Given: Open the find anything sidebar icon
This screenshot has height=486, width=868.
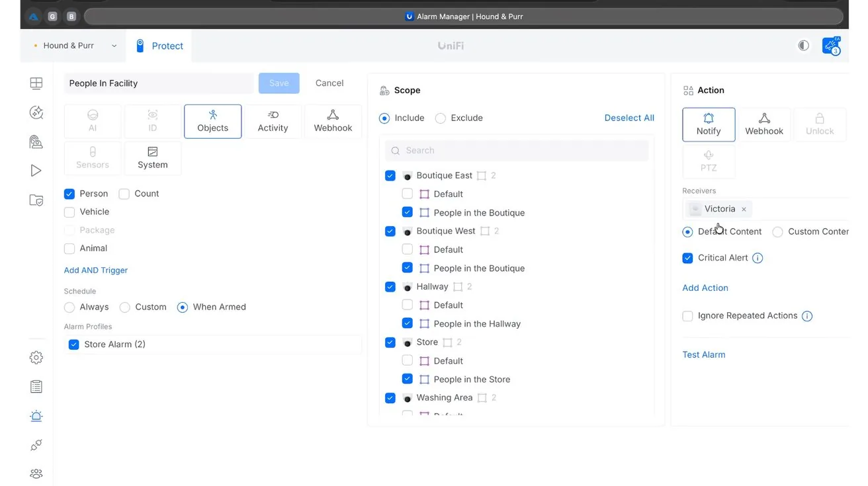Looking at the screenshot, I should click(x=36, y=142).
